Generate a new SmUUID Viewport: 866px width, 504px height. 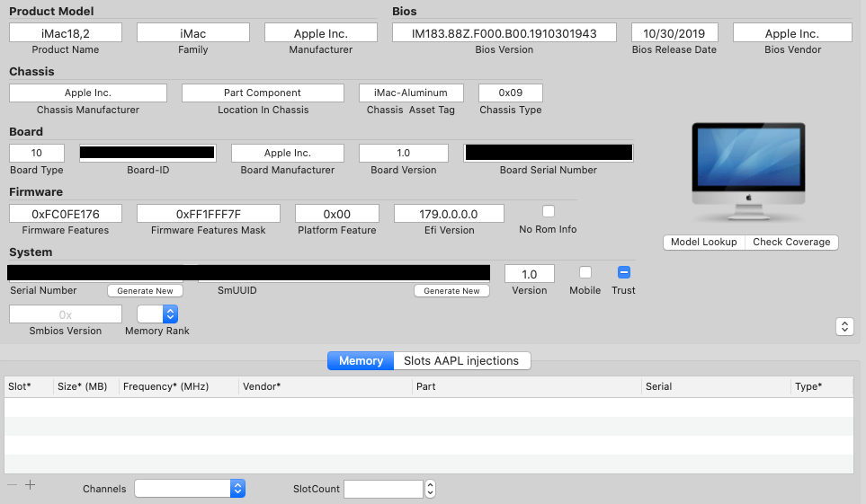click(x=451, y=291)
